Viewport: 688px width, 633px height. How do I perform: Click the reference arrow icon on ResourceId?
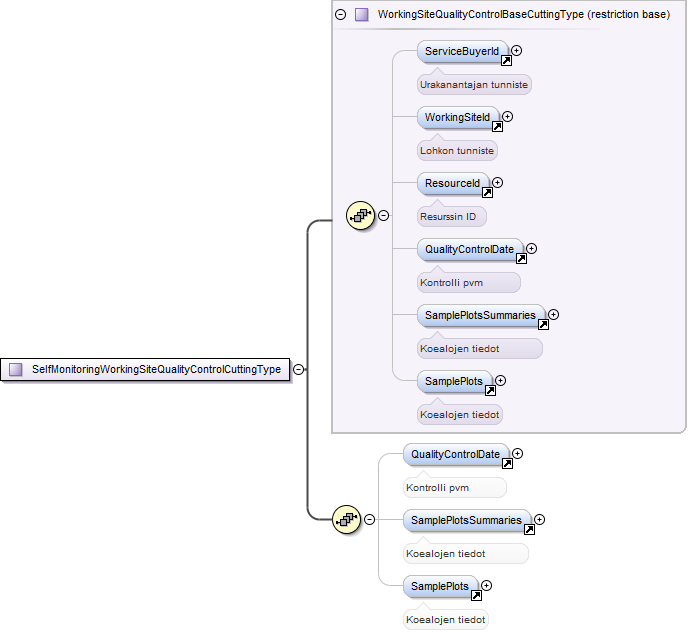[487, 193]
